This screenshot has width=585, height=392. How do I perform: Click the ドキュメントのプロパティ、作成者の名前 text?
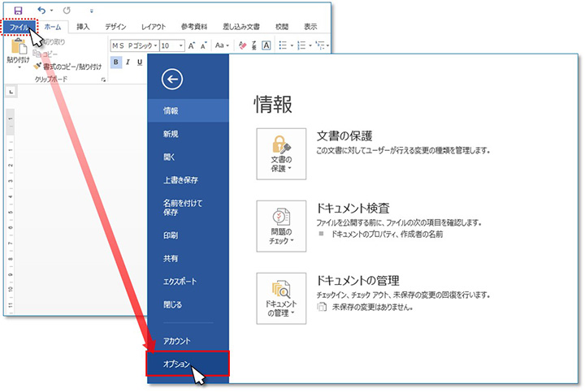pos(388,235)
